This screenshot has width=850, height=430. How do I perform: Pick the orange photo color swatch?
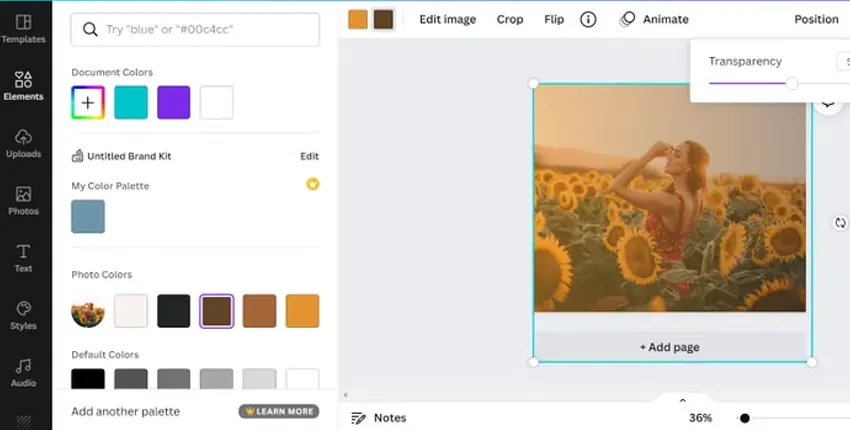pyautogui.click(x=302, y=311)
